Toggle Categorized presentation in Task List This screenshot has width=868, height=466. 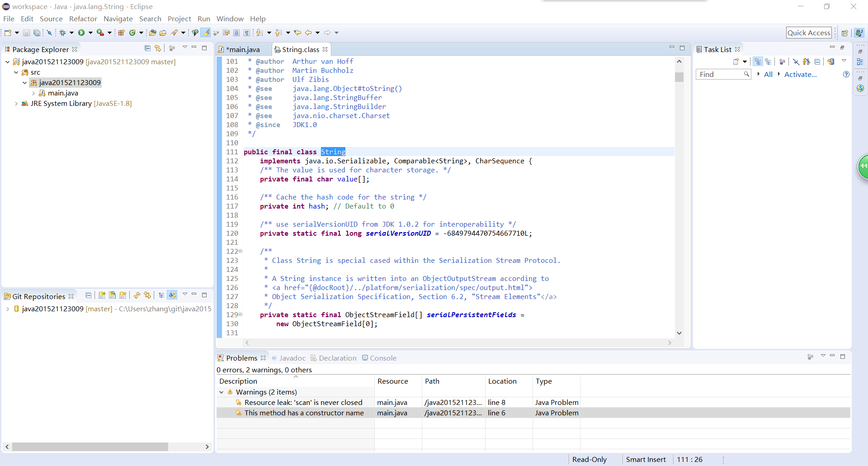[758, 62]
